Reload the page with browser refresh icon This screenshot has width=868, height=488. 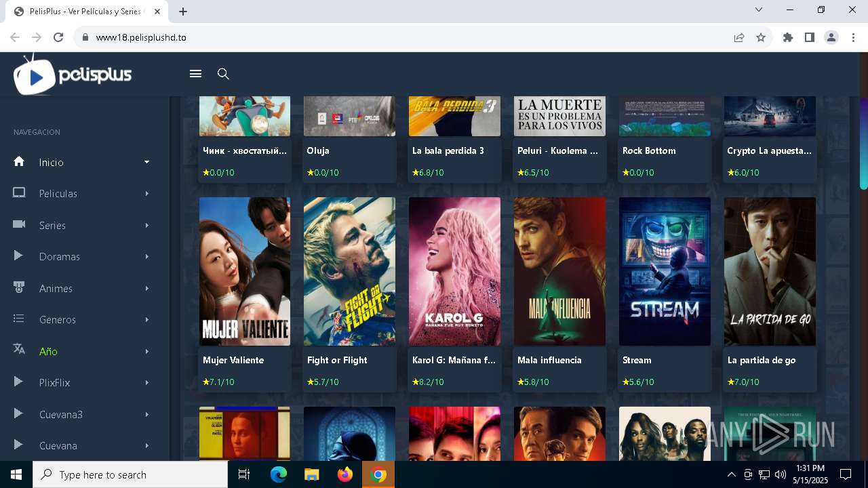coord(58,37)
